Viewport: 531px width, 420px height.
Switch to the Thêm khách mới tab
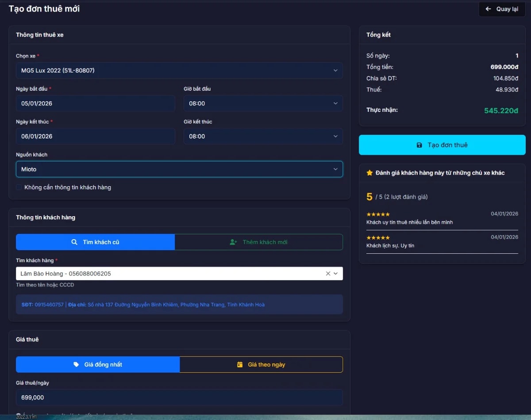point(259,242)
